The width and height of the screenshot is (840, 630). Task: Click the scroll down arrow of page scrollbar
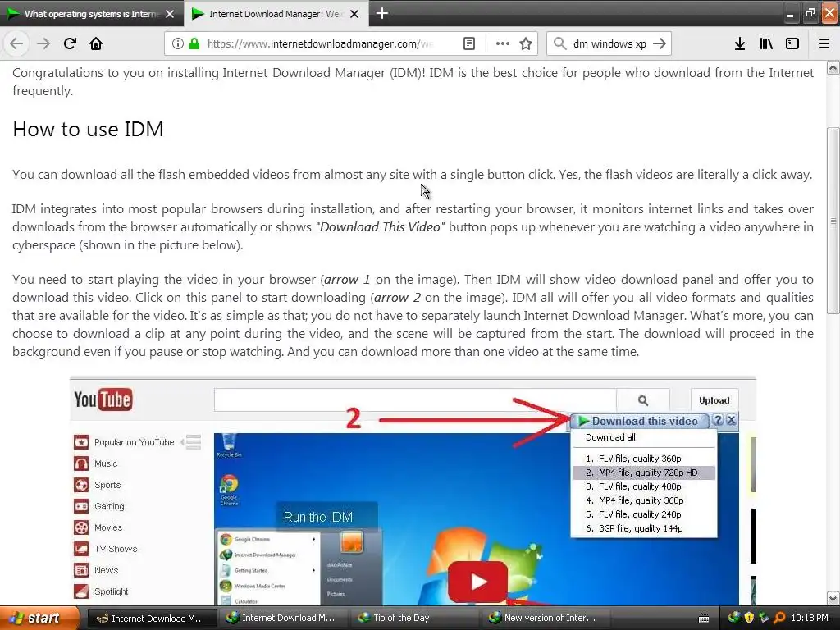833,598
